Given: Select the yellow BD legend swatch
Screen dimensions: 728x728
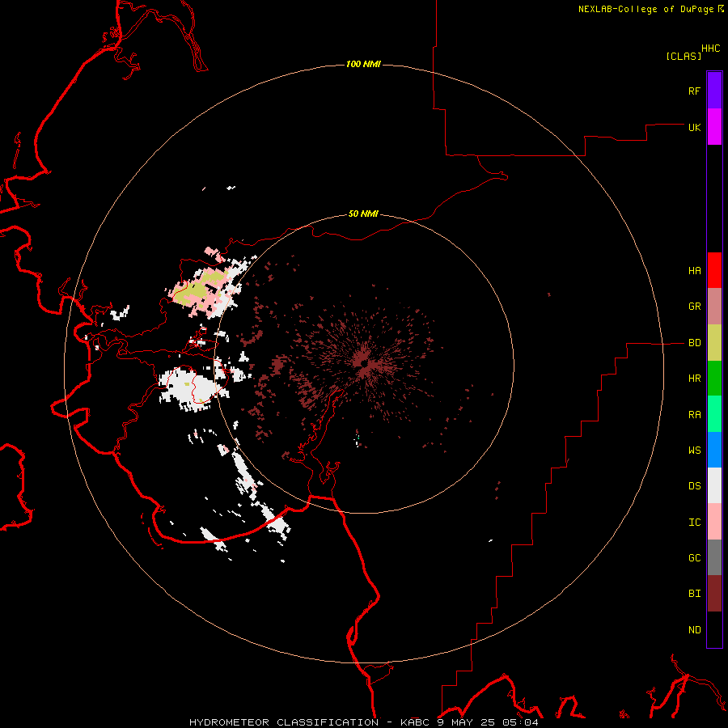Looking at the screenshot, I should pos(714,343).
